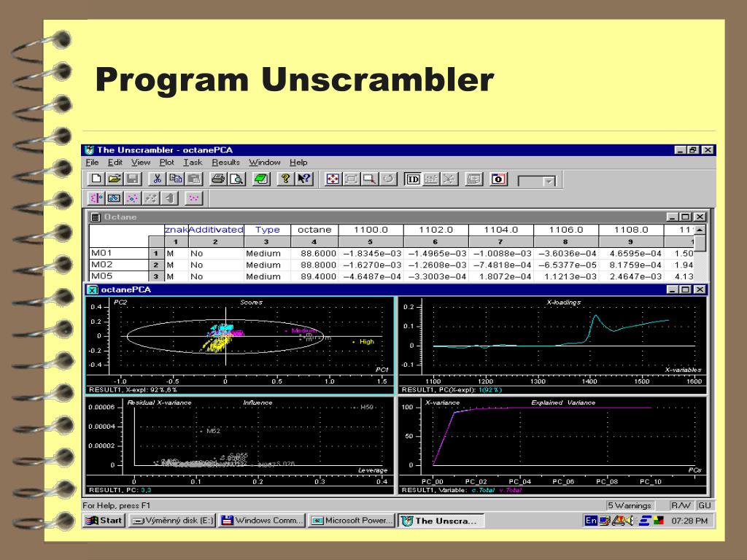
Task: Switch to Windows Comm... taskbar button
Action: [262, 521]
